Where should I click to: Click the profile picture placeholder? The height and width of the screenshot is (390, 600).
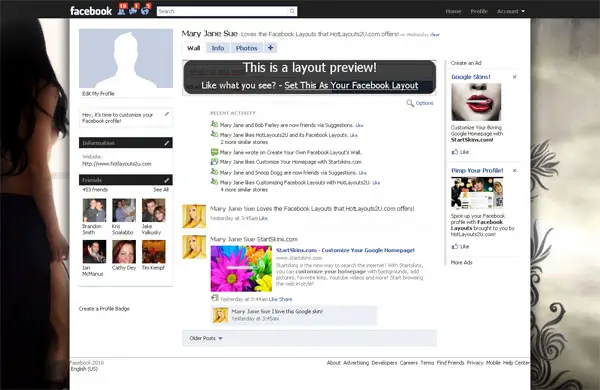pos(126,59)
